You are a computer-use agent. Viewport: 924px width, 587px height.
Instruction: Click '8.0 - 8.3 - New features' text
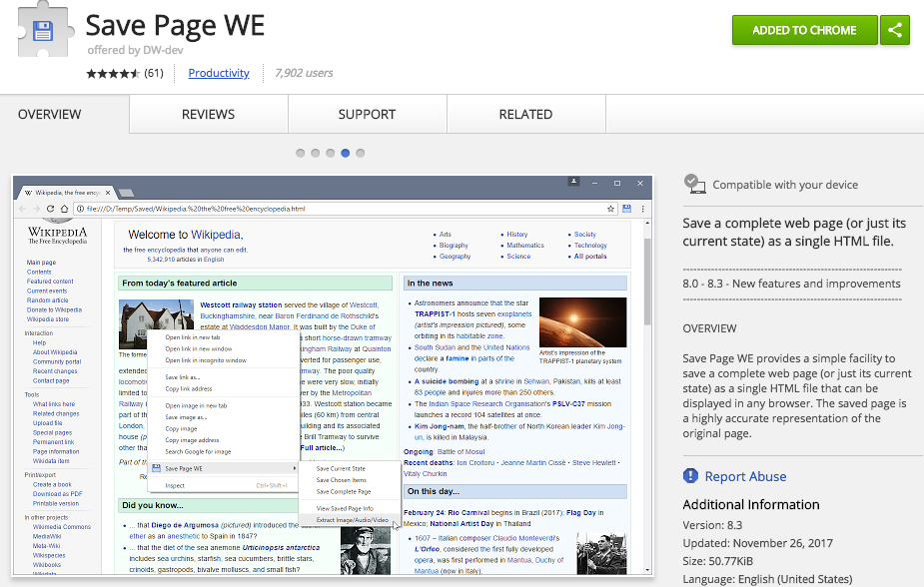coord(791,284)
